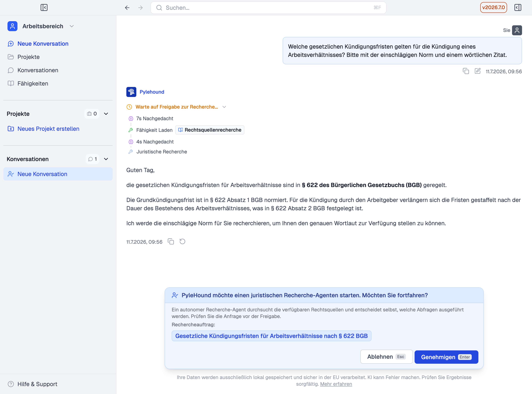
Task: Collapse the Konversationen section chevron
Action: 106,159
